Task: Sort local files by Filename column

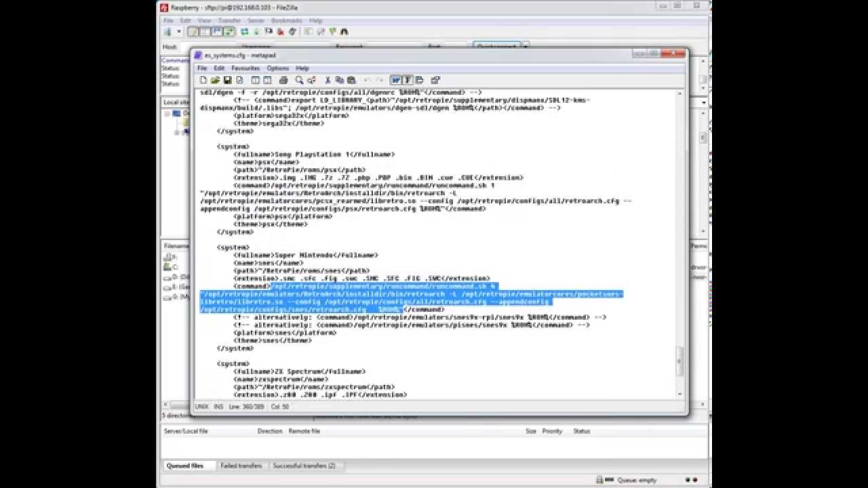Action: pyautogui.click(x=176, y=245)
